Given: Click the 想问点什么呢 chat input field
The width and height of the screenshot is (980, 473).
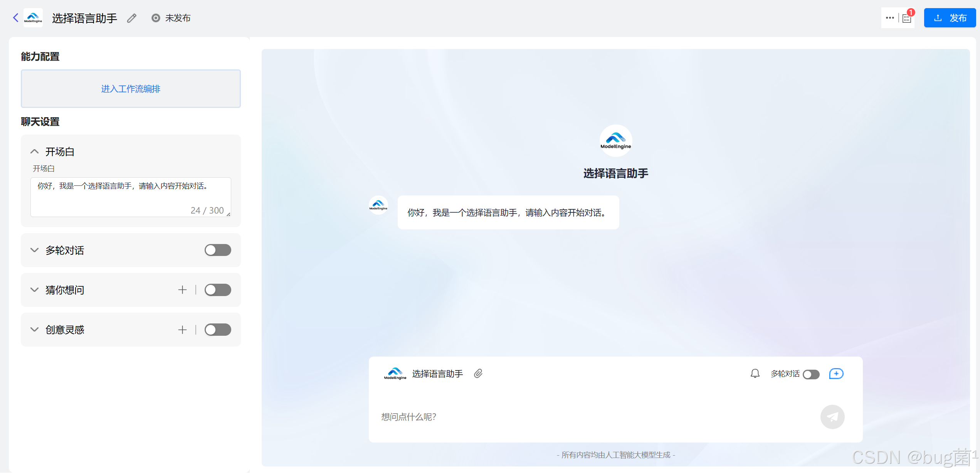Looking at the screenshot, I should (x=578, y=417).
